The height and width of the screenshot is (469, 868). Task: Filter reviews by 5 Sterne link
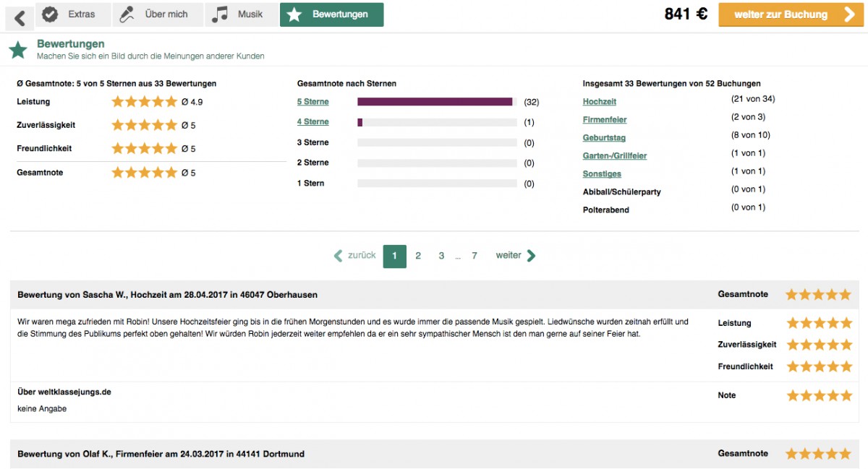[x=312, y=102]
